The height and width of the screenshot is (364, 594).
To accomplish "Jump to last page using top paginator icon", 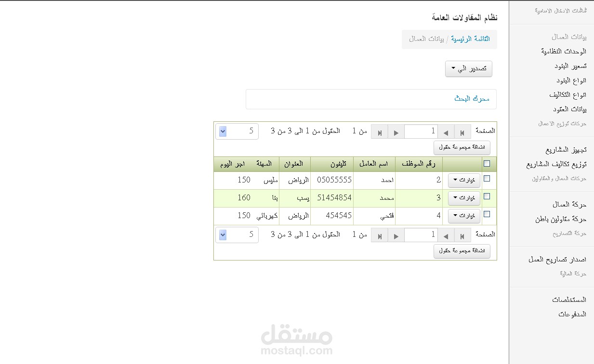I will pos(380,131).
